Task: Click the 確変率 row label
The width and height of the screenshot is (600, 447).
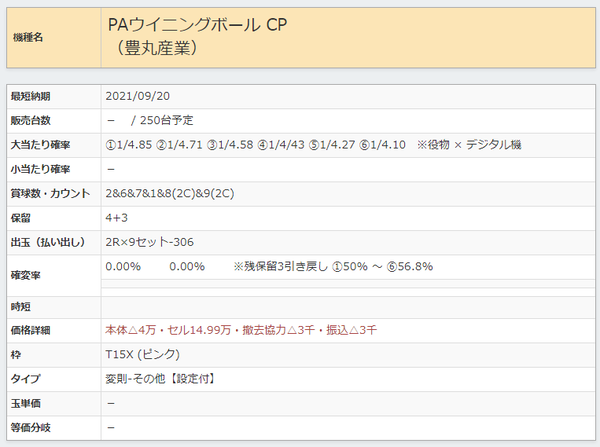Action: tap(25, 276)
